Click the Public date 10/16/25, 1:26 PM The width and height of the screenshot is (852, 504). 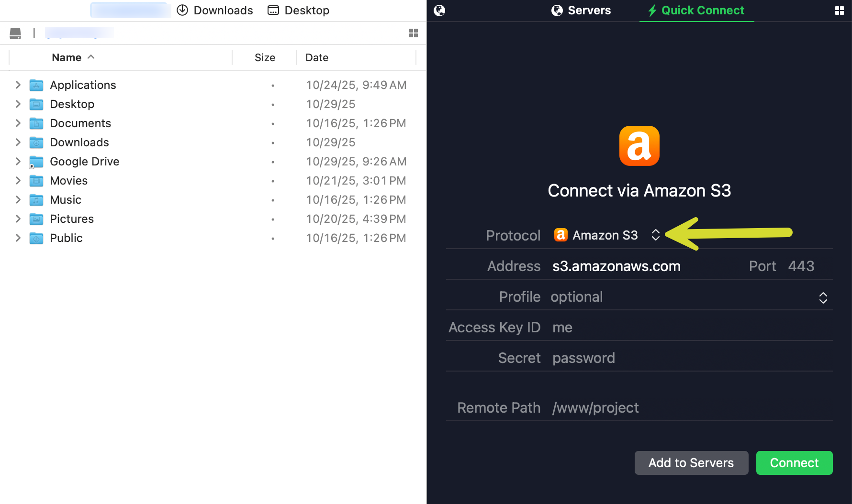(x=356, y=238)
